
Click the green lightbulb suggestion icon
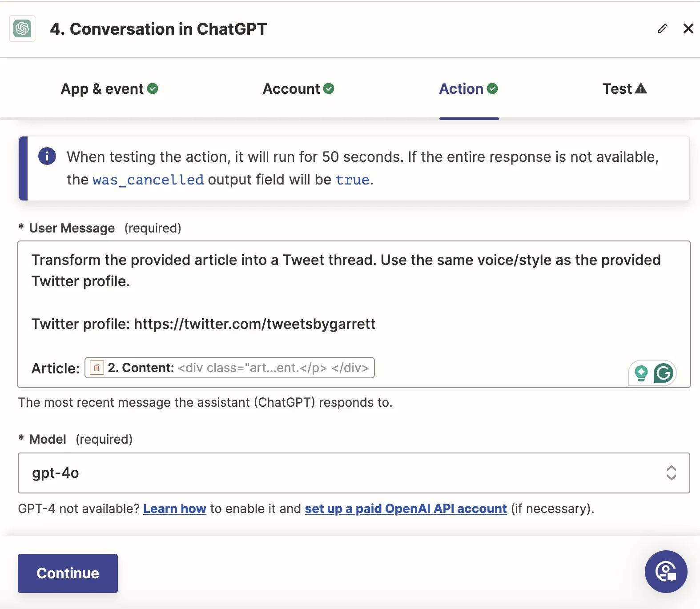point(641,373)
